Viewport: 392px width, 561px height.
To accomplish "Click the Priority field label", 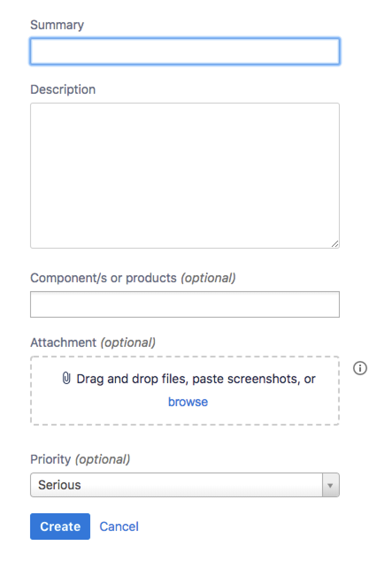I will tap(50, 459).
